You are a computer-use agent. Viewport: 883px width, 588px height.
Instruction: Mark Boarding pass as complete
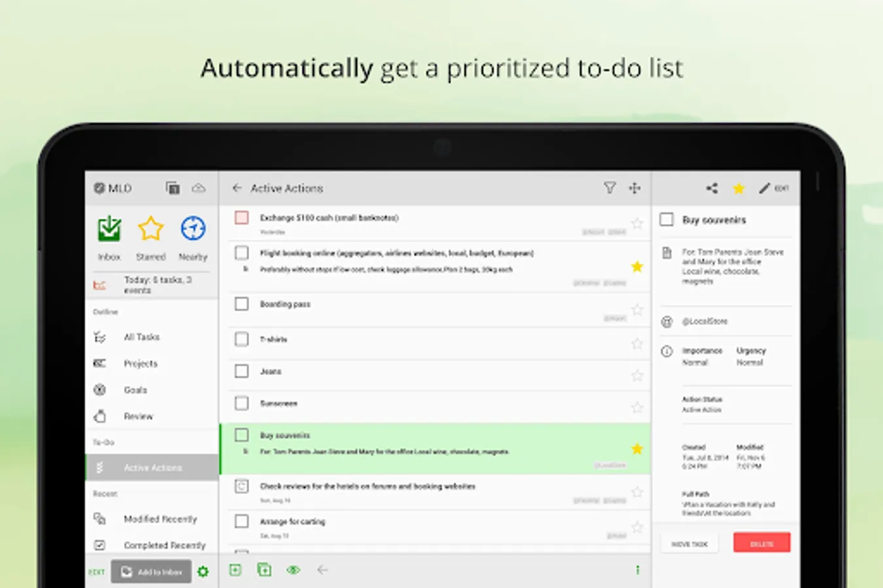pos(242,304)
